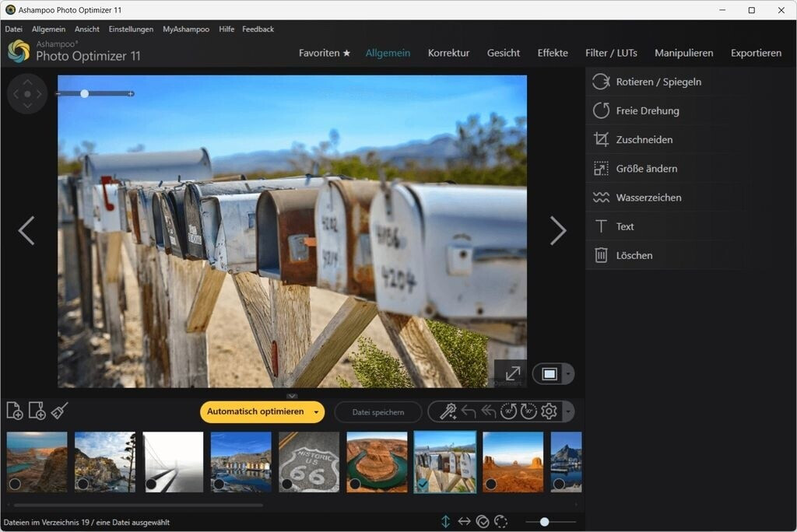Image resolution: width=797 pixels, height=532 pixels.
Task: Open the view mode dropdown beside preview toggle
Action: 567,373
